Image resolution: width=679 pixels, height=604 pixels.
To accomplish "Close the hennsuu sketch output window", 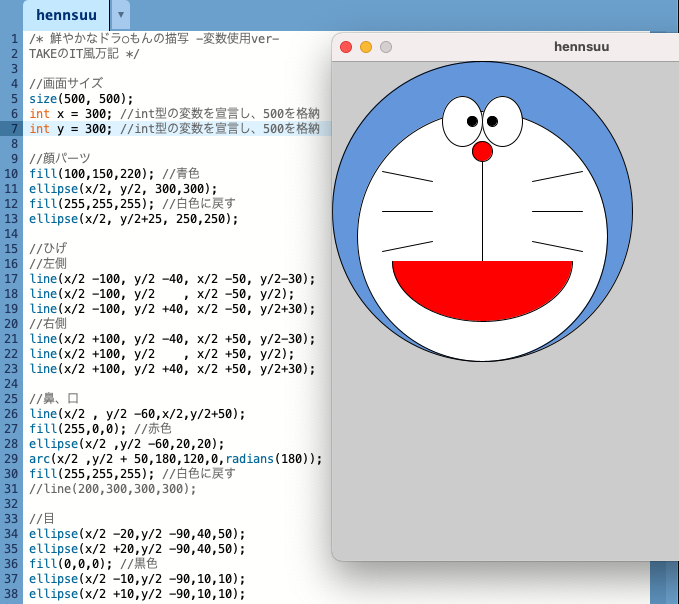I will pos(346,47).
